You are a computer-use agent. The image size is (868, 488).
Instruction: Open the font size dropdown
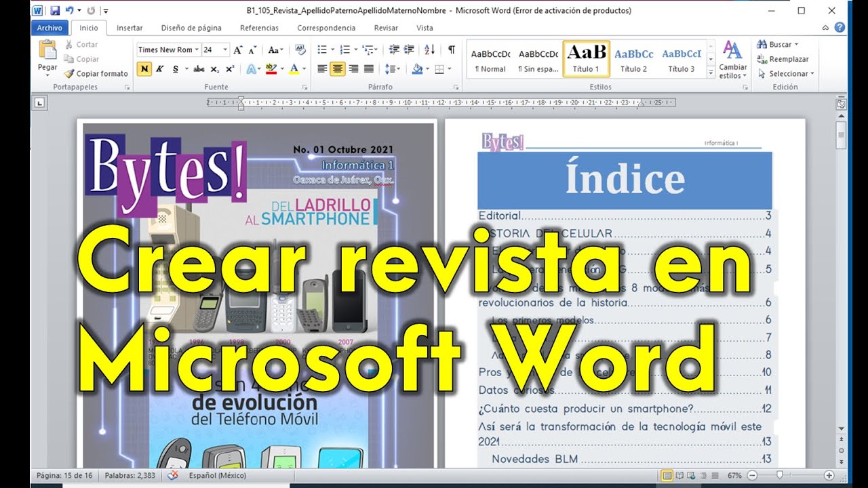pos(226,49)
